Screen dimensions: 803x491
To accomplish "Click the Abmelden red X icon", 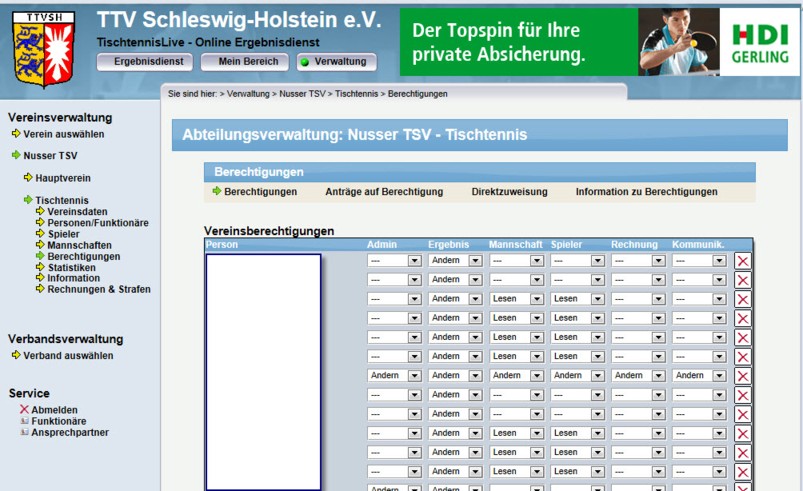I will pyautogui.click(x=24, y=410).
